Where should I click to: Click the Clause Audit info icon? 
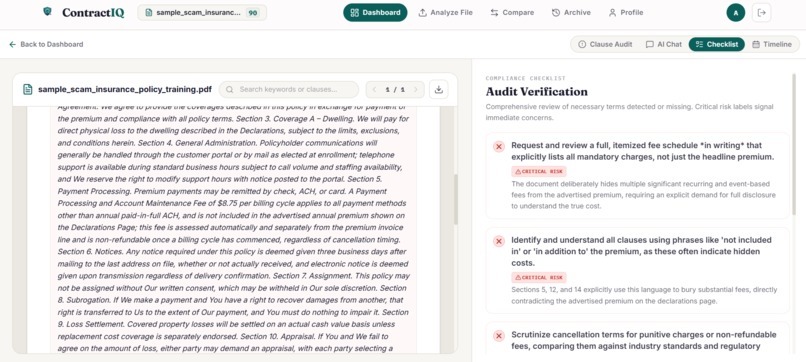pos(582,44)
